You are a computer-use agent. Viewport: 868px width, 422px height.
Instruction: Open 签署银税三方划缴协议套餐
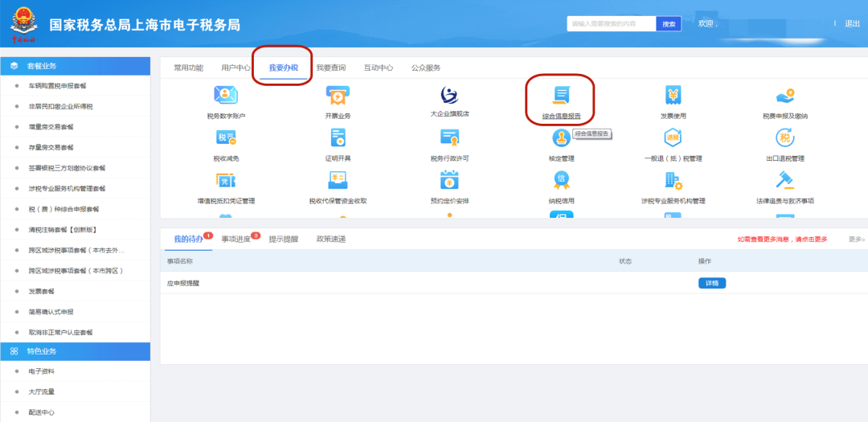(x=67, y=168)
